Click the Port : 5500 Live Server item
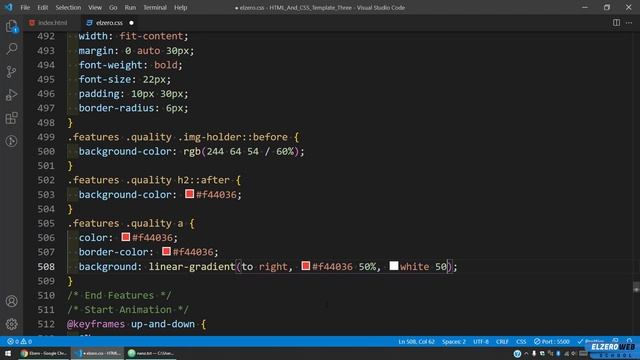 point(551,341)
